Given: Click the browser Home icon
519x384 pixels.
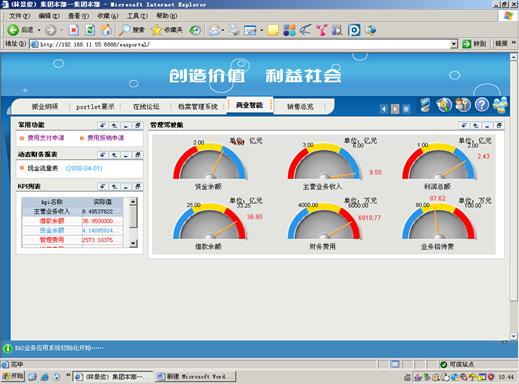Looking at the screenshot, I should (x=106, y=30).
